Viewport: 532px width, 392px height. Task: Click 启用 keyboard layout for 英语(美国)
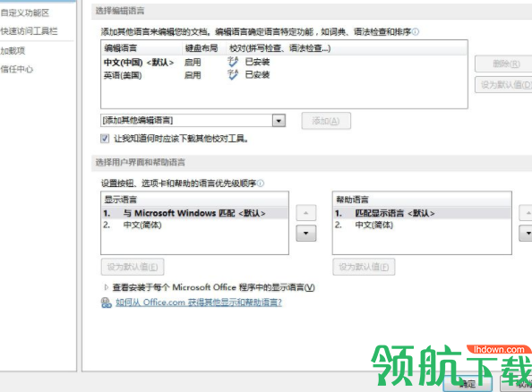click(193, 75)
